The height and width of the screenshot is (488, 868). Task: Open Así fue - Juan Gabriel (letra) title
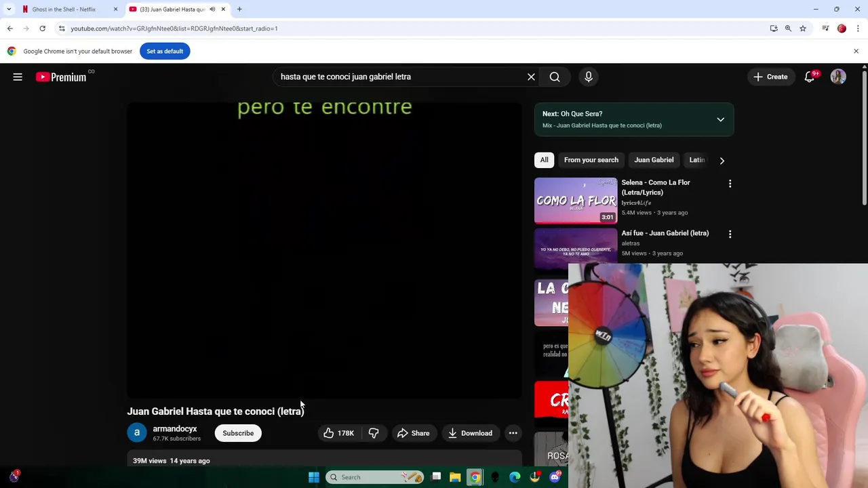[665, 233]
